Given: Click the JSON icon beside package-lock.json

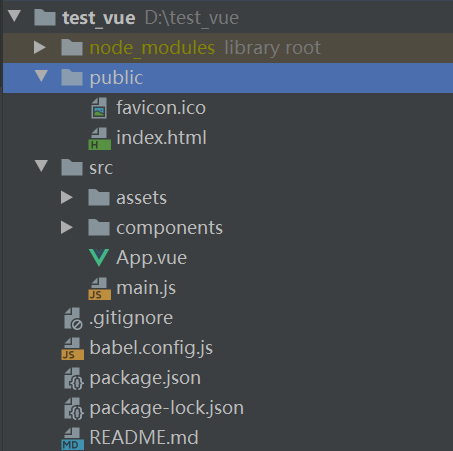Looking at the screenshot, I should pos(73,408).
